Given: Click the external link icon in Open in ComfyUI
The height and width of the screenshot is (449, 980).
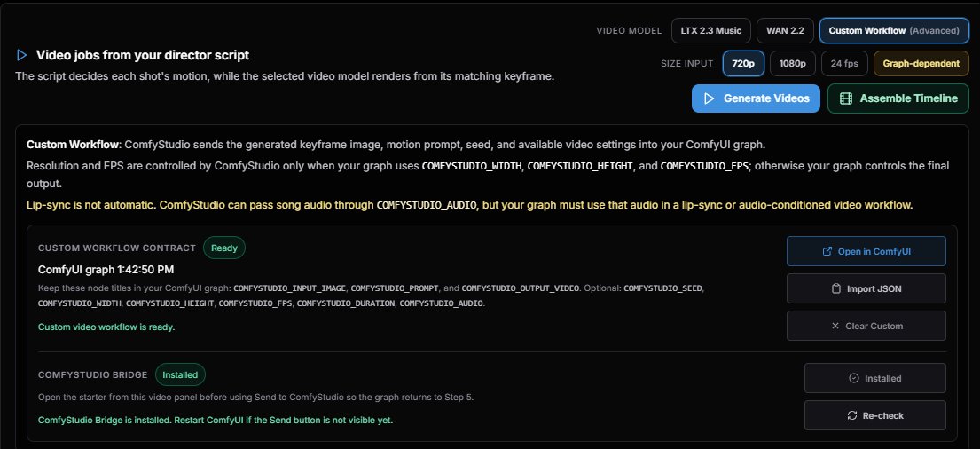Looking at the screenshot, I should click(827, 251).
